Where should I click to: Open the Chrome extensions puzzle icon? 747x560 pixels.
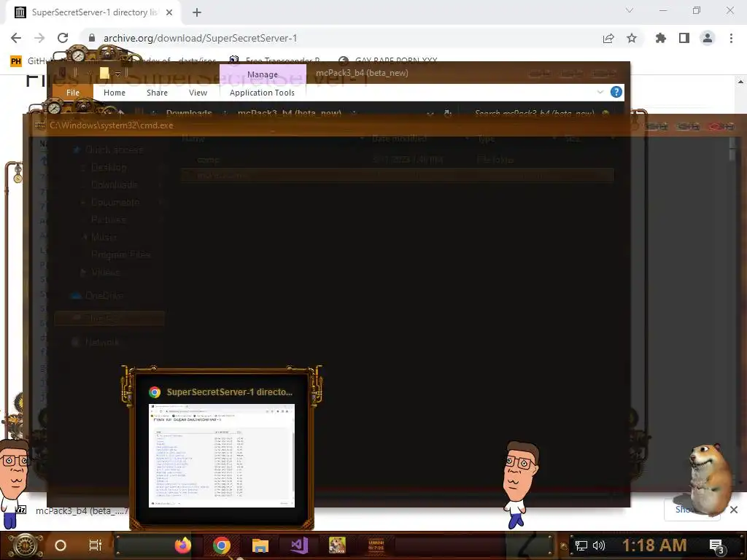coord(661,38)
